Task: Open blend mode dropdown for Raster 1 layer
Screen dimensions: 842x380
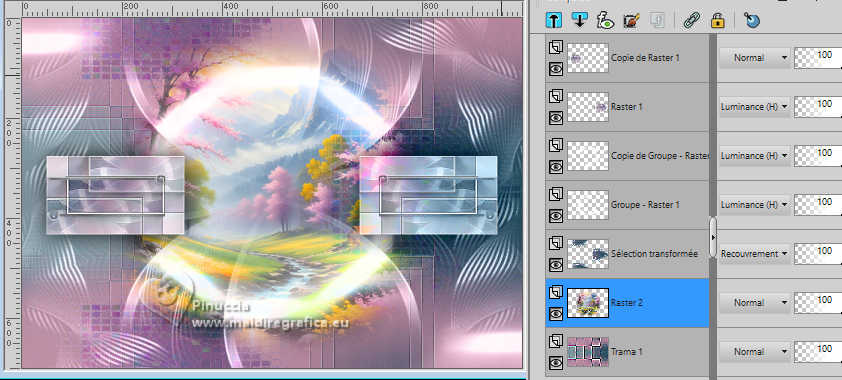Action: click(755, 107)
